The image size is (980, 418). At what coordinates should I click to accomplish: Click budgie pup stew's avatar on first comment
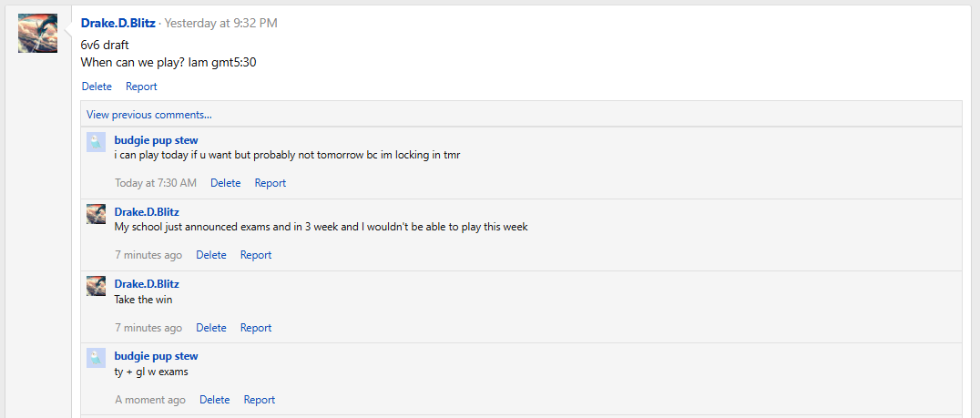(x=96, y=141)
